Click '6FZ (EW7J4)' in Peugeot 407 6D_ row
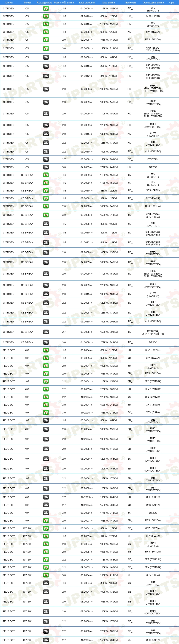Image resolution: width=179 pixels, height=644 pixels. pyautogui.click(x=153, y=350)
